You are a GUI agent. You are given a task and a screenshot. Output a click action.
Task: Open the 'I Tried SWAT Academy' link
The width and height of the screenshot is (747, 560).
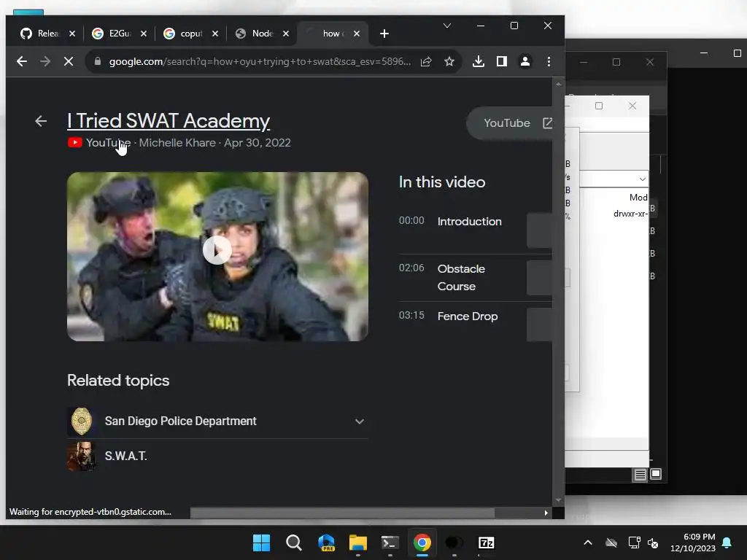point(169,120)
